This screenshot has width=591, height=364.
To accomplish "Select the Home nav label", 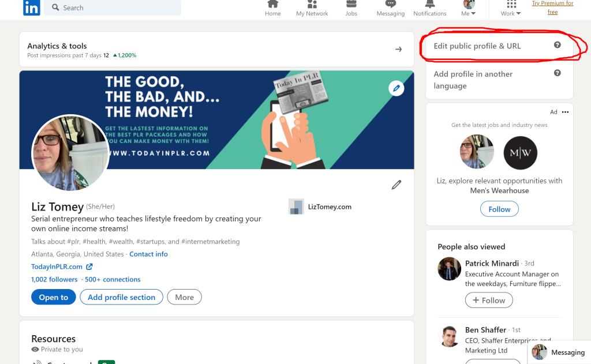I will point(273,14).
